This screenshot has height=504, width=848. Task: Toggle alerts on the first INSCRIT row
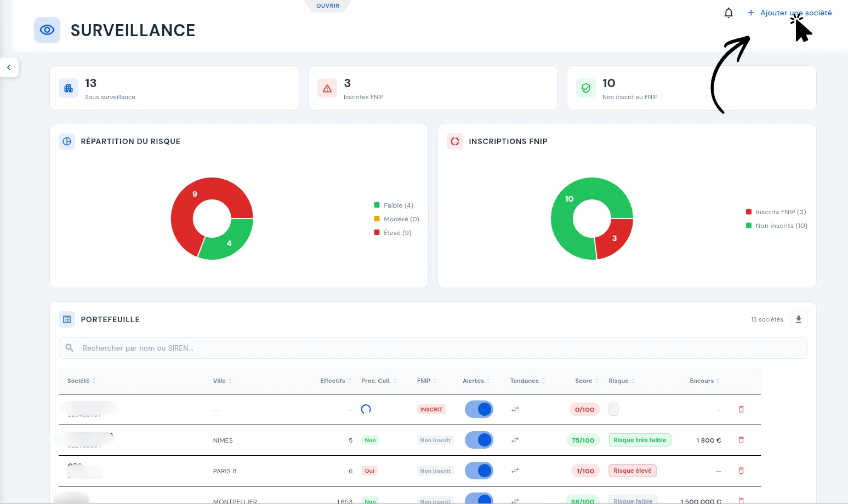479,409
